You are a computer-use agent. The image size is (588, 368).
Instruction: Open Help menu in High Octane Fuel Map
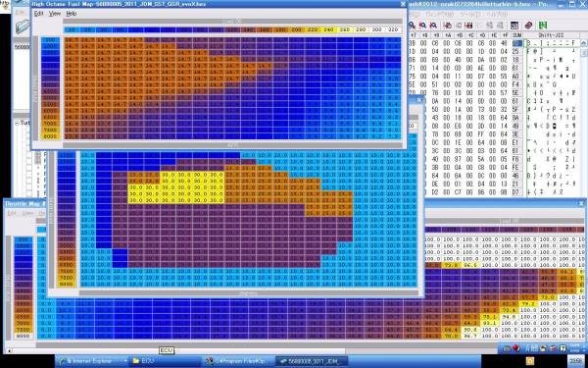(72, 14)
